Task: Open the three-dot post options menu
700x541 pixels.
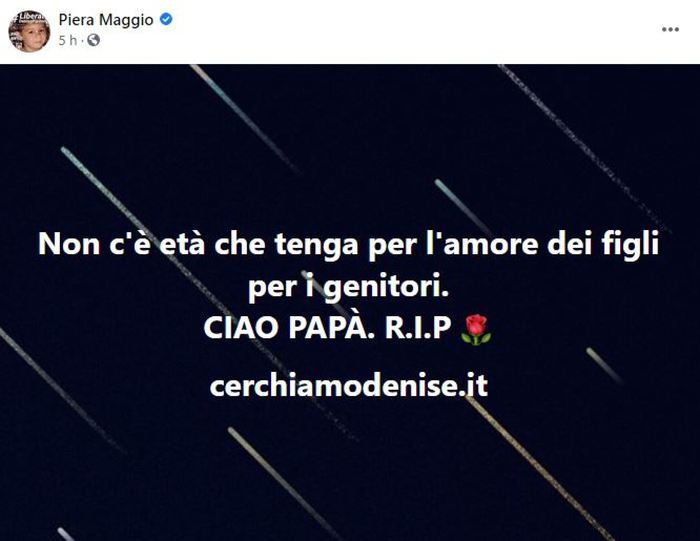Action: click(x=670, y=30)
